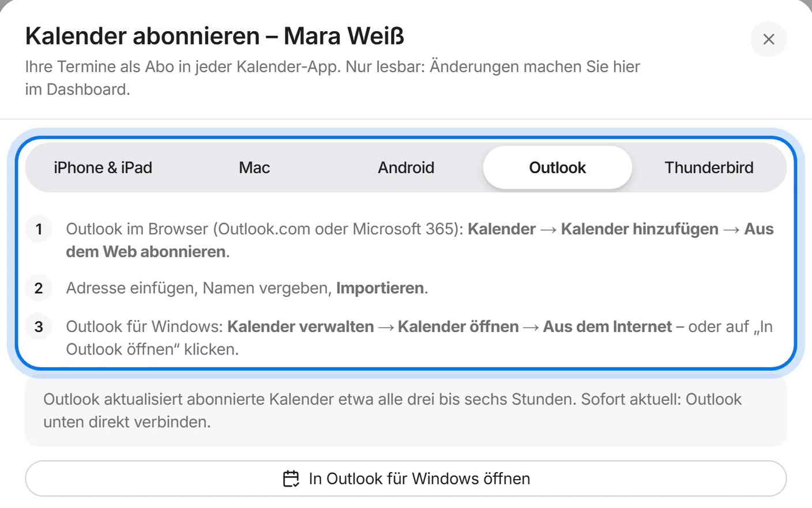Switch to the iPhone & iPad tab
The height and width of the screenshot is (508, 812).
pos(103,167)
